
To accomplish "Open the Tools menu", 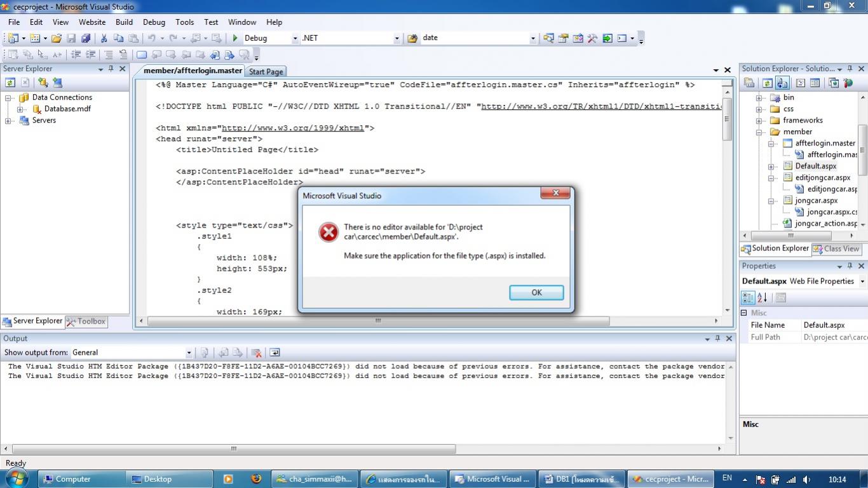I will click(x=184, y=22).
